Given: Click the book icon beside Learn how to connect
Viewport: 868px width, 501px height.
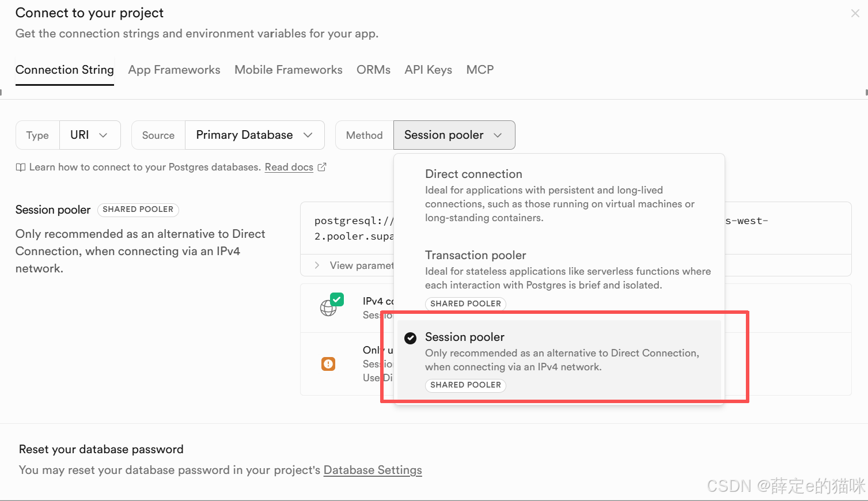Looking at the screenshot, I should pos(21,168).
